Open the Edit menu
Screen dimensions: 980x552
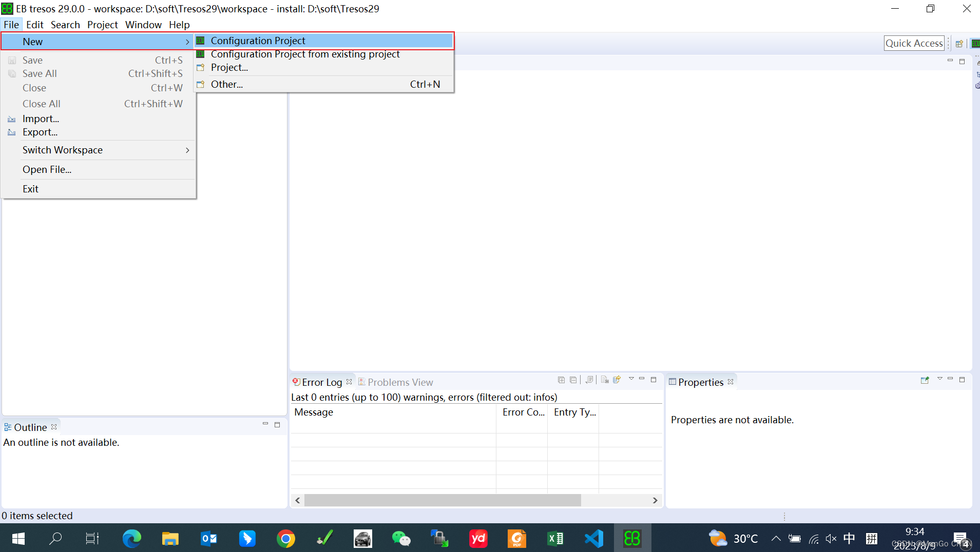(x=35, y=25)
